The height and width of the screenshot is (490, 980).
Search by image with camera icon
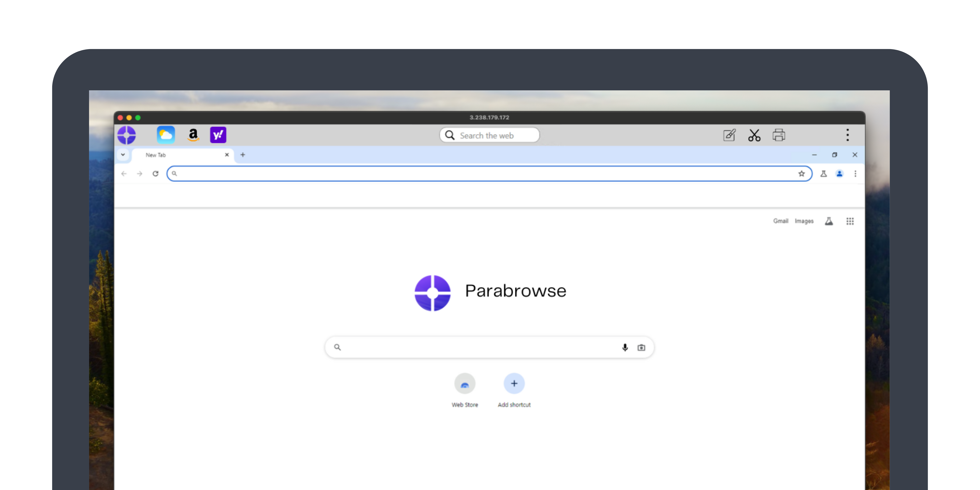641,347
